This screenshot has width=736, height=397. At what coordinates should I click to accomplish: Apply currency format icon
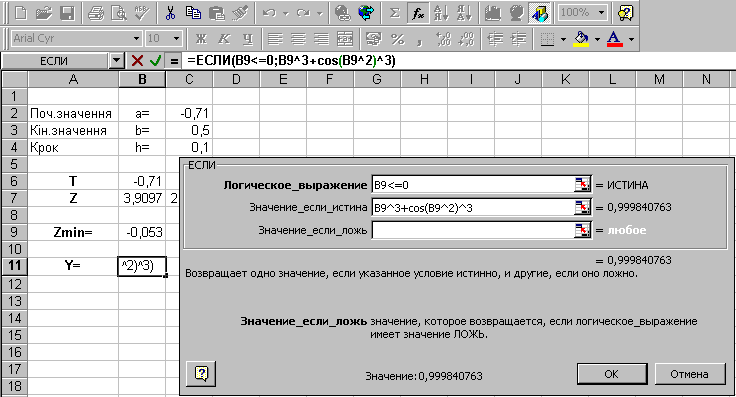[374, 39]
